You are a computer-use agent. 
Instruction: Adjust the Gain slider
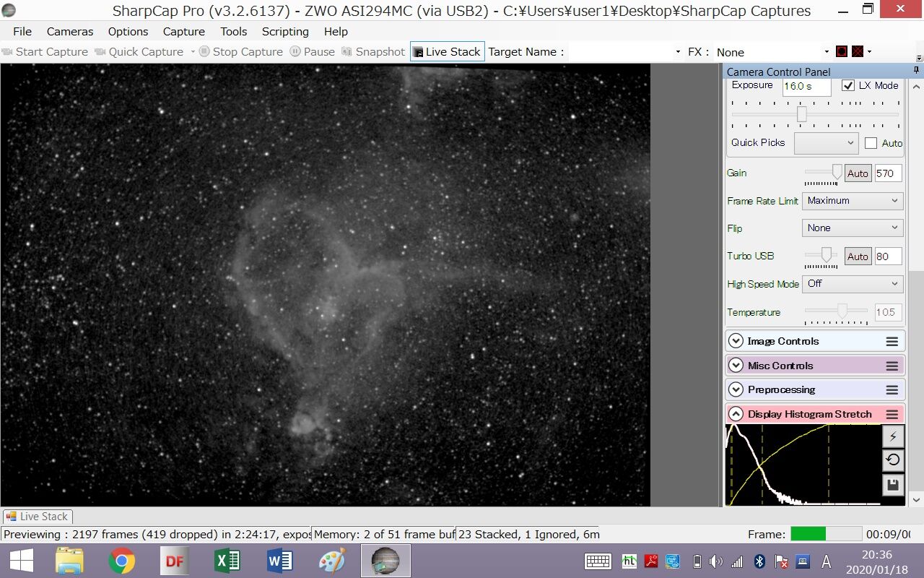pyautogui.click(x=837, y=173)
